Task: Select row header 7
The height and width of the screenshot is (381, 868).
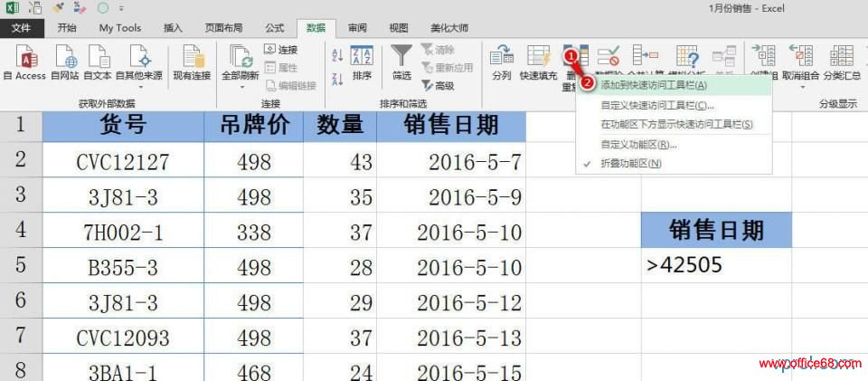Action: pyautogui.click(x=21, y=336)
